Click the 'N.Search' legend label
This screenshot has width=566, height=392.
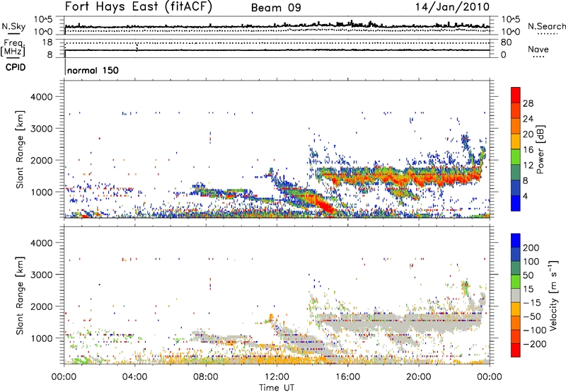[x=547, y=26]
